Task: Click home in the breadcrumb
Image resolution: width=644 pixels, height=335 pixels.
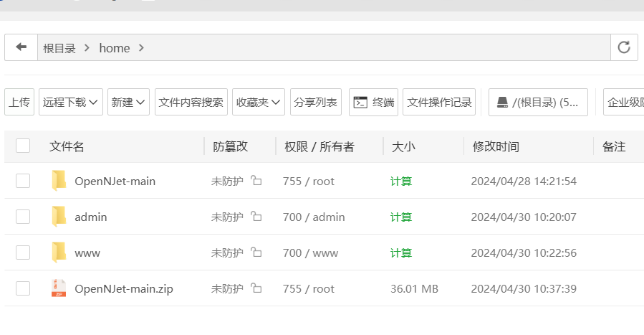Action: (115, 48)
